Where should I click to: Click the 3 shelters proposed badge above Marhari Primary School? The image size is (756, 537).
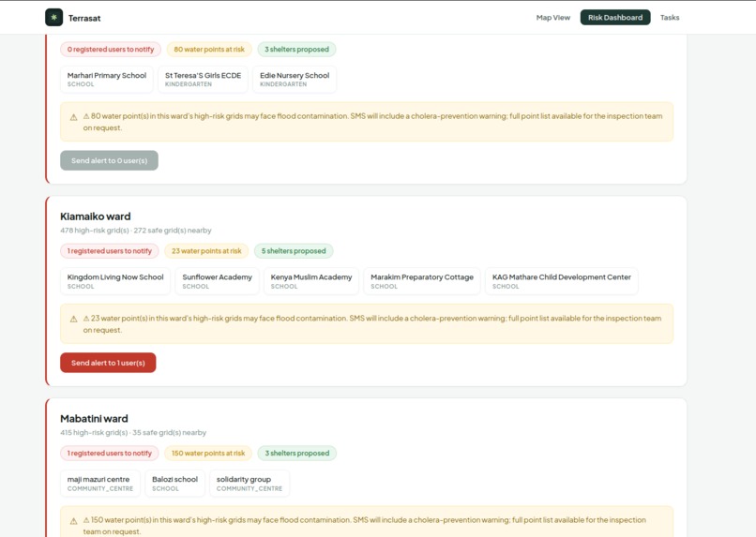click(296, 49)
